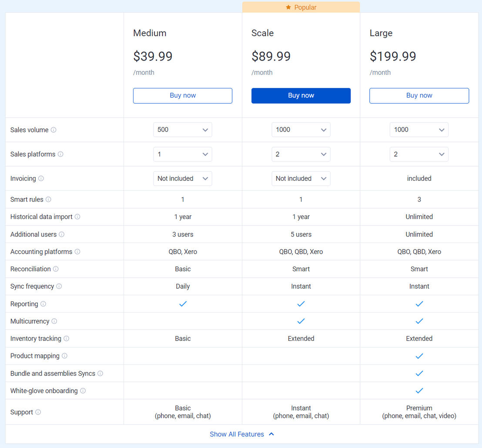Click '5 users' in Scale column

point(301,235)
